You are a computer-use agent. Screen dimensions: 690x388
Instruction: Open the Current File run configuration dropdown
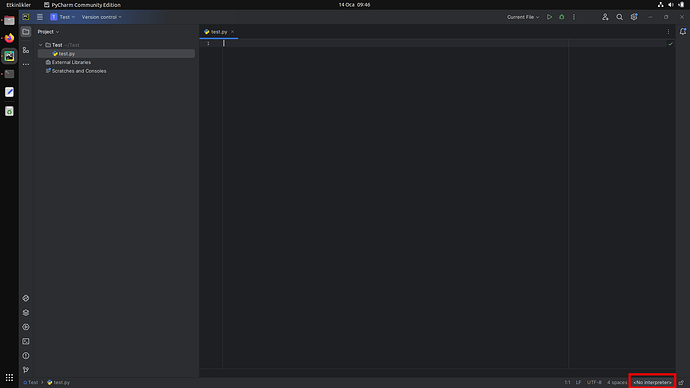point(523,17)
